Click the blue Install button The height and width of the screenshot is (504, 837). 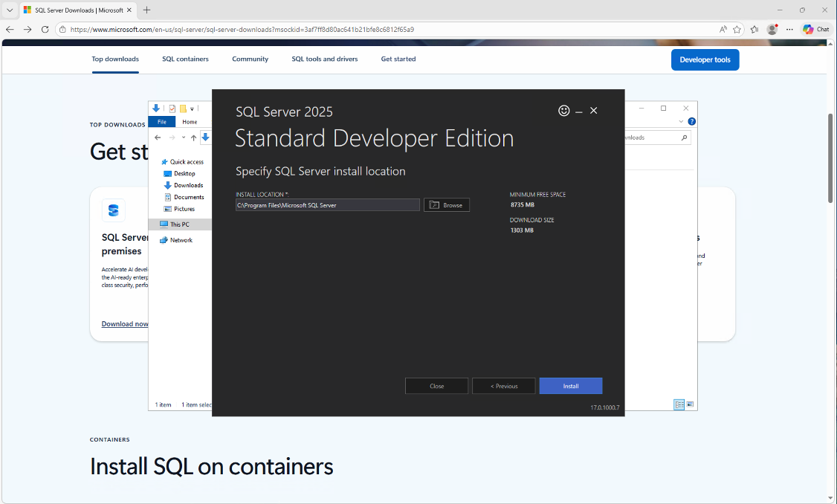coord(571,386)
